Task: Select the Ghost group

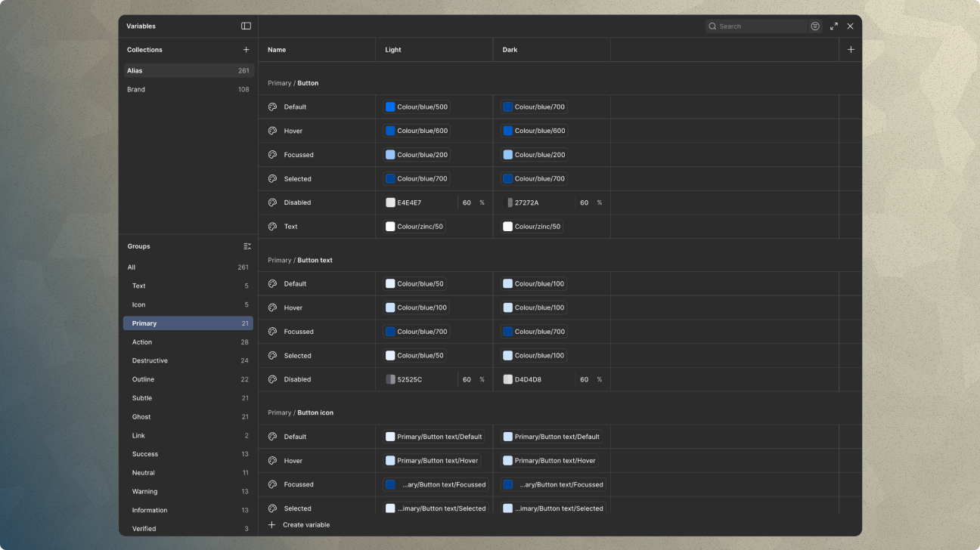Action: click(188, 416)
